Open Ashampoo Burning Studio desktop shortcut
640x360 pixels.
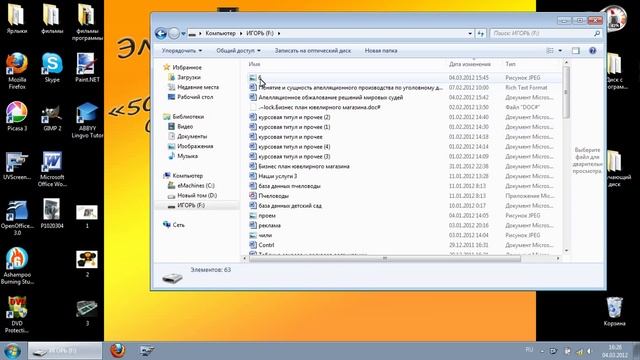[x=17, y=266]
